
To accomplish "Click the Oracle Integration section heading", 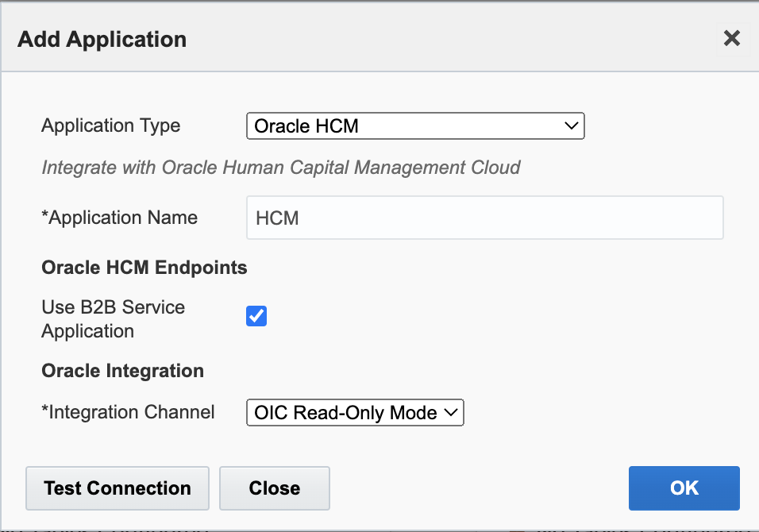I will click(122, 371).
